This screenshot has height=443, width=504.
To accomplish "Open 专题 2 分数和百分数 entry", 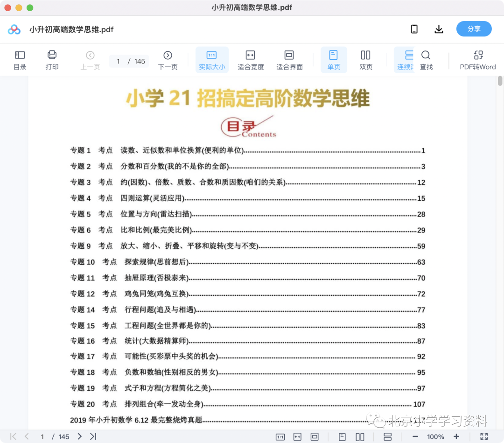I will coord(247,166).
